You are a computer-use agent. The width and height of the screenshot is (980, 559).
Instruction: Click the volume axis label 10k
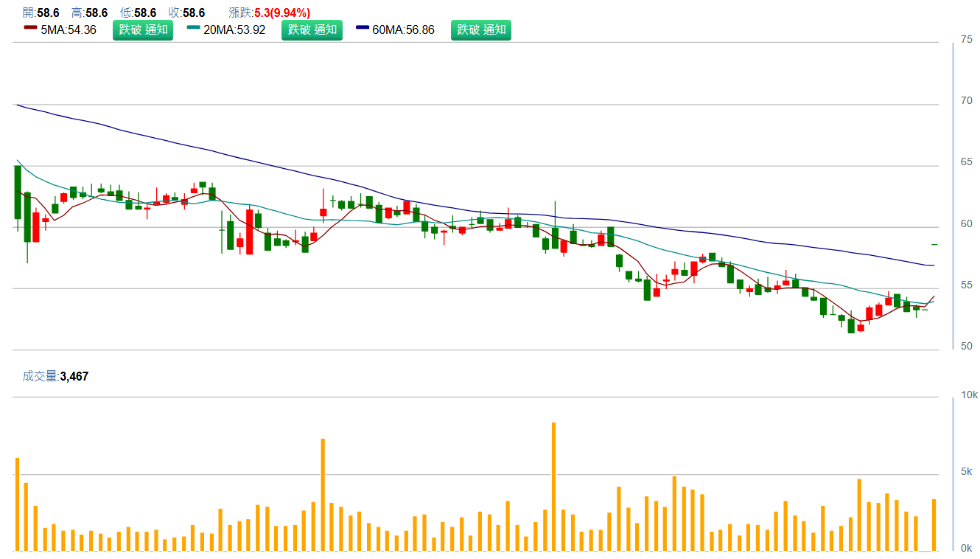pos(970,395)
